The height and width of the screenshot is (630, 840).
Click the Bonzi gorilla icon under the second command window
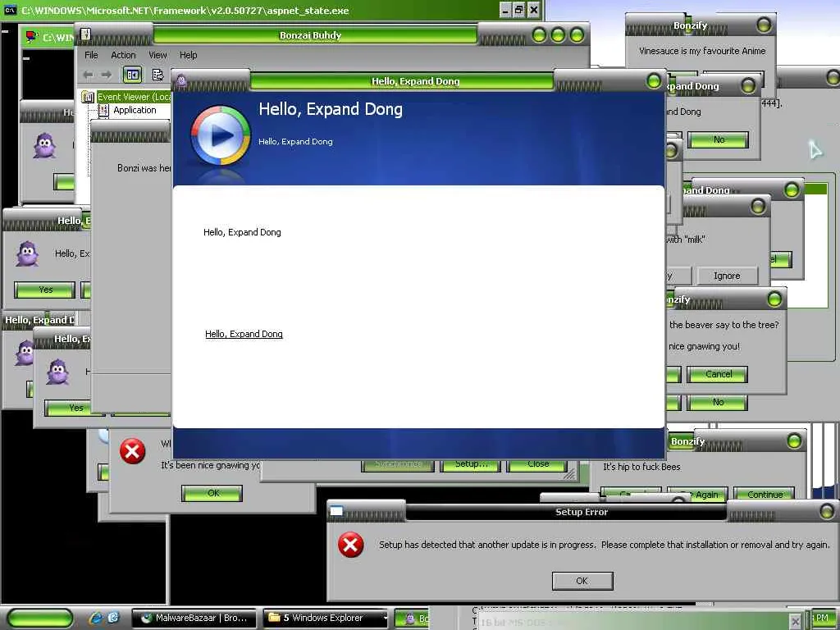[x=44, y=145]
